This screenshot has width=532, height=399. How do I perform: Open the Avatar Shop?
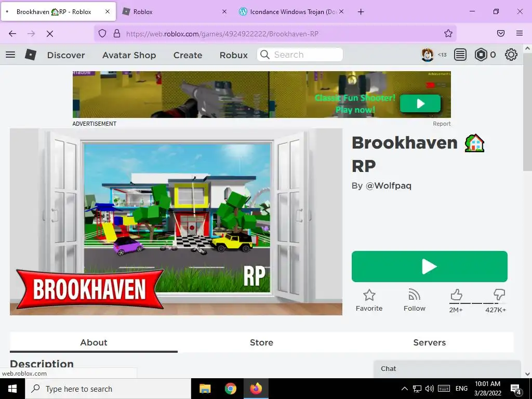(129, 55)
